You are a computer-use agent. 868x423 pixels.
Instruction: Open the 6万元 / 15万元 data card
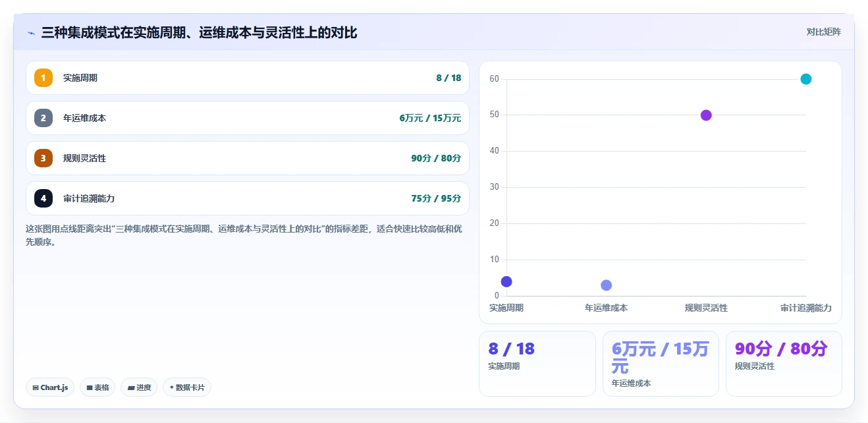pyautogui.click(x=661, y=364)
